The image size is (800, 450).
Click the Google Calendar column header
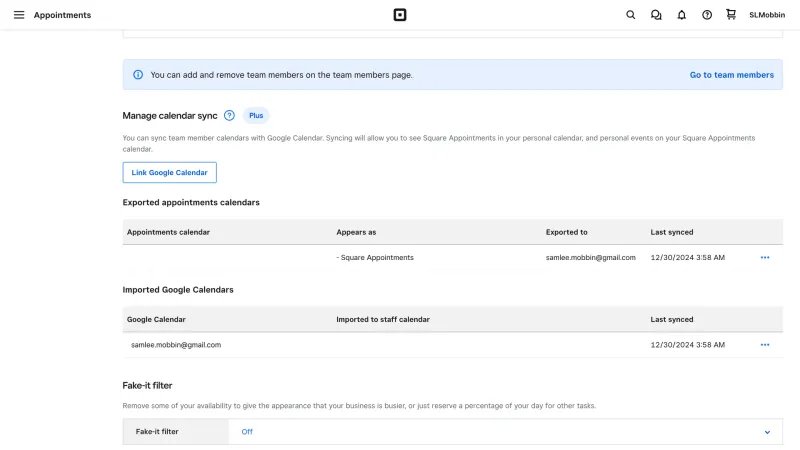point(156,319)
